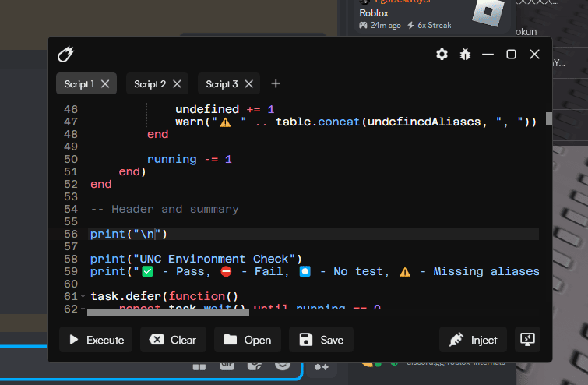588x385 pixels.
Task: Add a new script tab
Action: pos(276,83)
